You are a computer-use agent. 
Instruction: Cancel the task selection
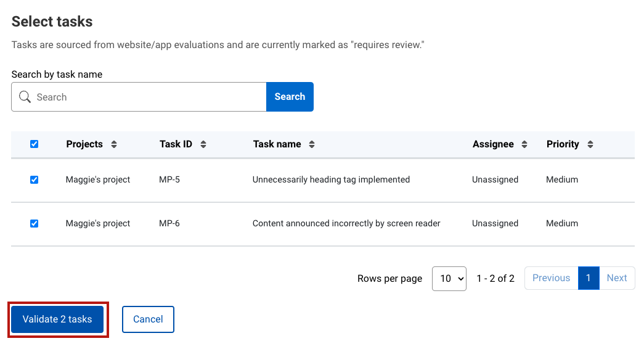(x=148, y=319)
